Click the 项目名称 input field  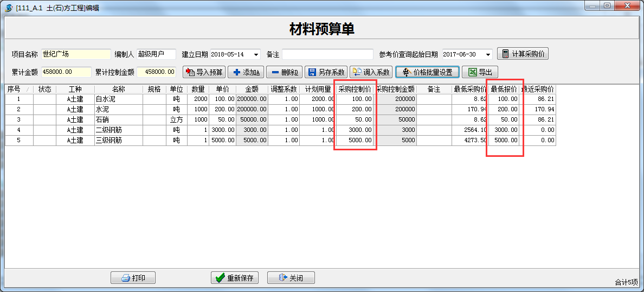coord(75,54)
